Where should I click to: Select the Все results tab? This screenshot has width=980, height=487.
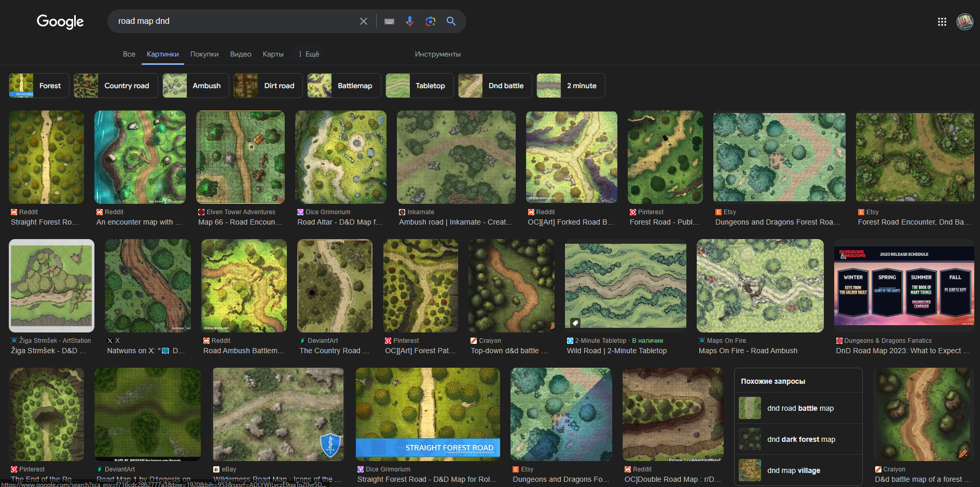[129, 54]
